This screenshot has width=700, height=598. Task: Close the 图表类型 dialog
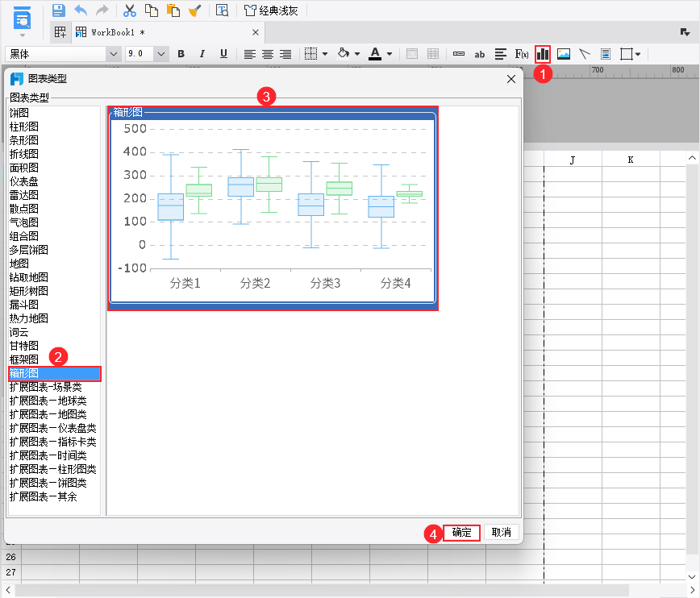pyautogui.click(x=511, y=79)
